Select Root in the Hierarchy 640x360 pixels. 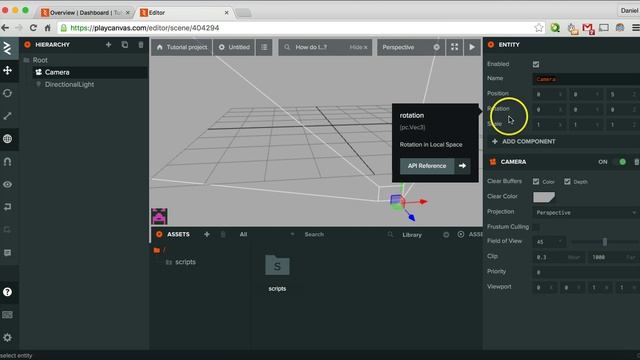click(x=40, y=60)
